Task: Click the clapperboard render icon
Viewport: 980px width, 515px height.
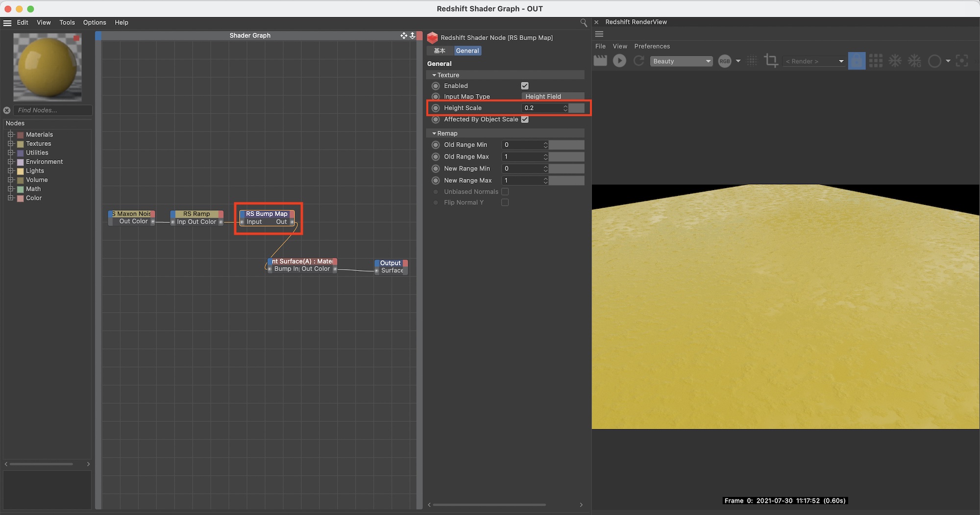Action: 600,61
